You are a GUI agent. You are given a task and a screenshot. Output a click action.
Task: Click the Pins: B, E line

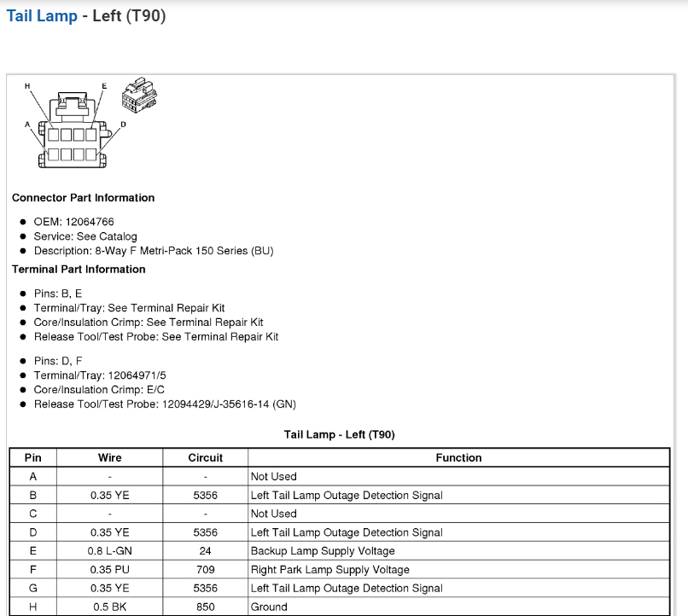[x=58, y=293]
